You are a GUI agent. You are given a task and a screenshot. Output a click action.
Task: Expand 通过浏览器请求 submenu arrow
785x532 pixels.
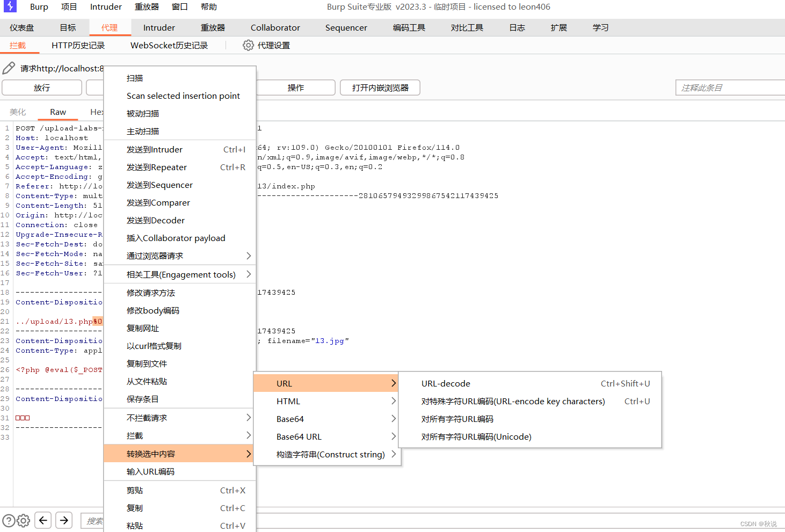click(x=249, y=256)
